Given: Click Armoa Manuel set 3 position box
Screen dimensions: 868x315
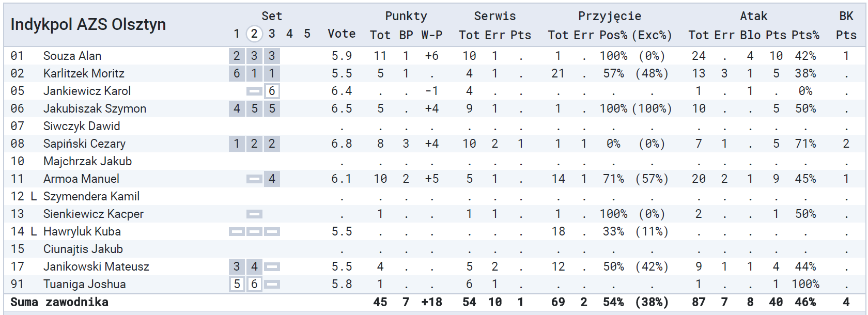Looking at the screenshot, I should [x=272, y=179].
